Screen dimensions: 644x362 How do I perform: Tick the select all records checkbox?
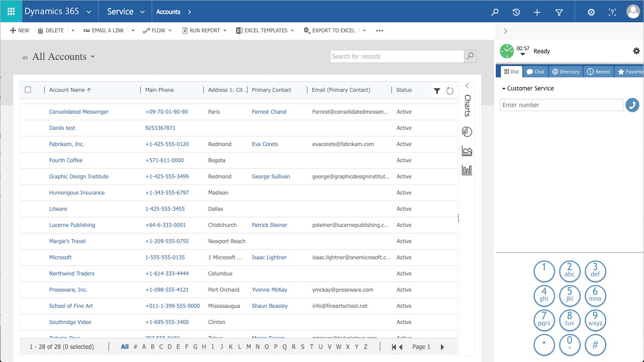point(28,89)
